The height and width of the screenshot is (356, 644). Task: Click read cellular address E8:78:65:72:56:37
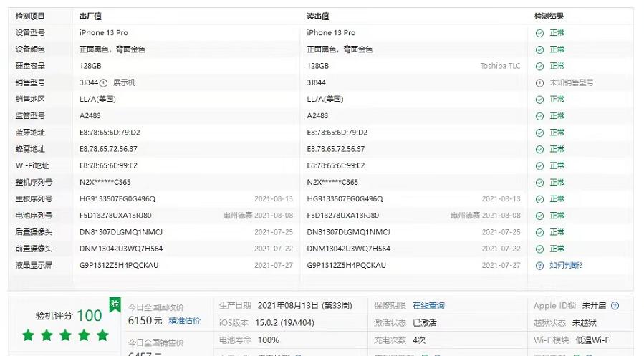point(335,149)
